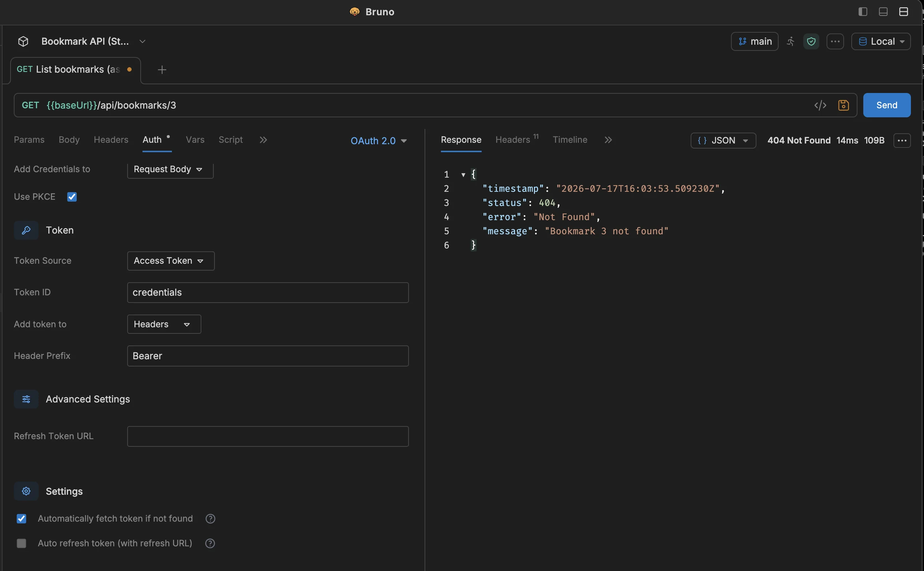Click the collection cube icon
Viewport: 924px width, 571px height.
click(23, 41)
